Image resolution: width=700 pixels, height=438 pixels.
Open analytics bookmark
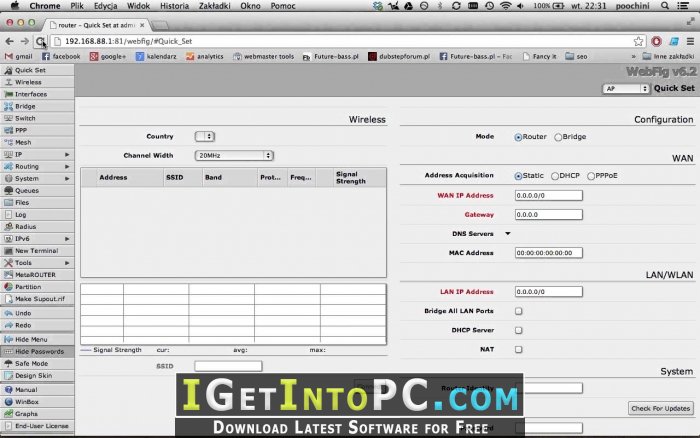205,56
